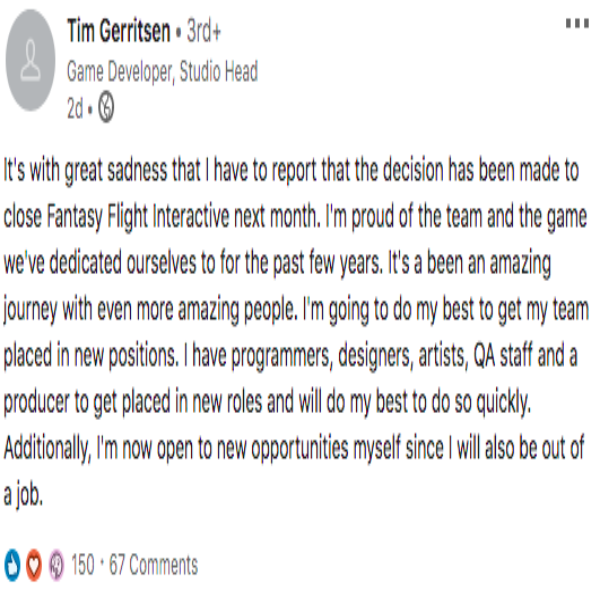Open the 67 Comments link

(x=153, y=565)
